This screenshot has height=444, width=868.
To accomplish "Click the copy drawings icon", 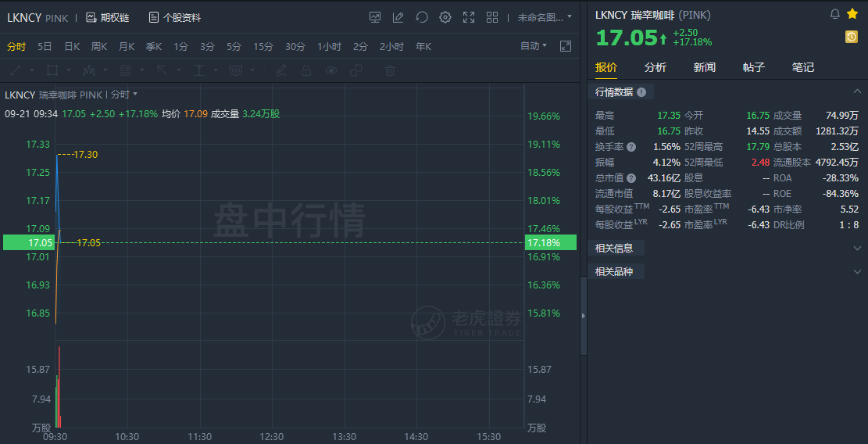I will coord(356,70).
